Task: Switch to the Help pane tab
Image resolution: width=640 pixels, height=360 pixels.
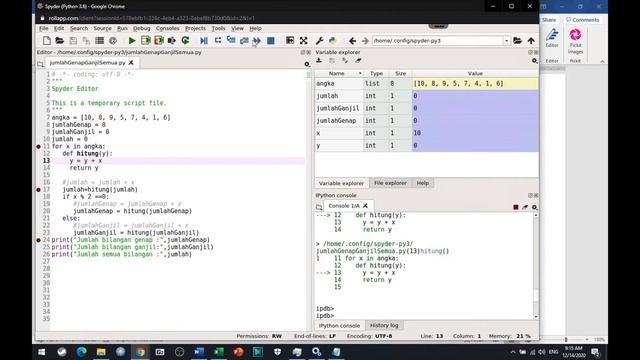Action: click(422, 183)
